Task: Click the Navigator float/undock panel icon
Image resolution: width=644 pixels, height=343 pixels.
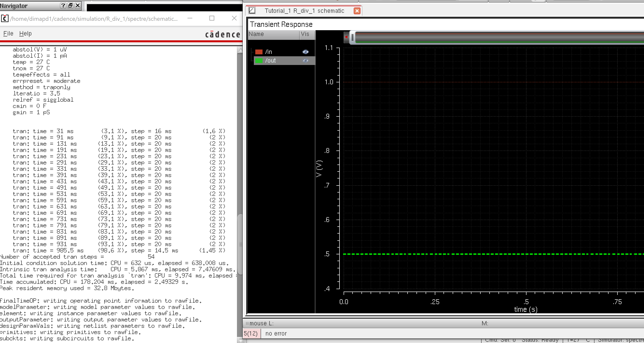Action: pos(70,6)
